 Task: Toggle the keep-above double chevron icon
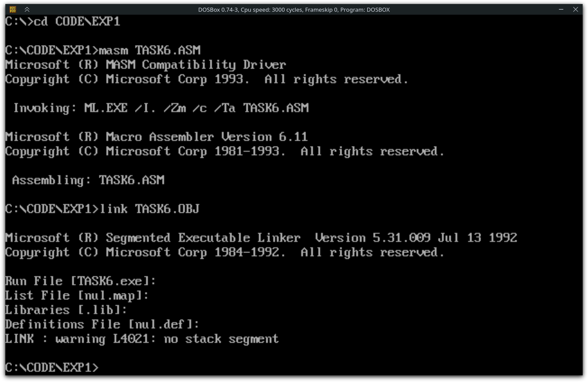[27, 9]
